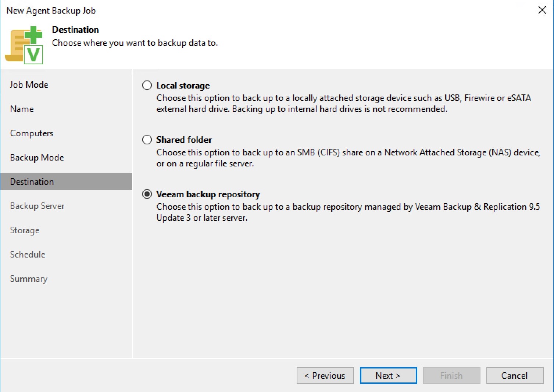Click the Previous button
554x392 pixels.
coord(325,375)
